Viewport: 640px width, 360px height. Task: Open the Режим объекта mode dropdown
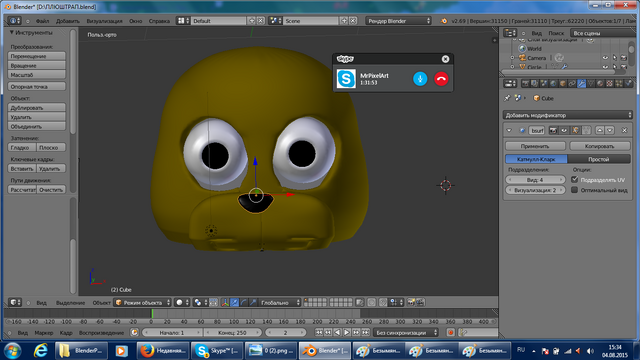click(143, 302)
